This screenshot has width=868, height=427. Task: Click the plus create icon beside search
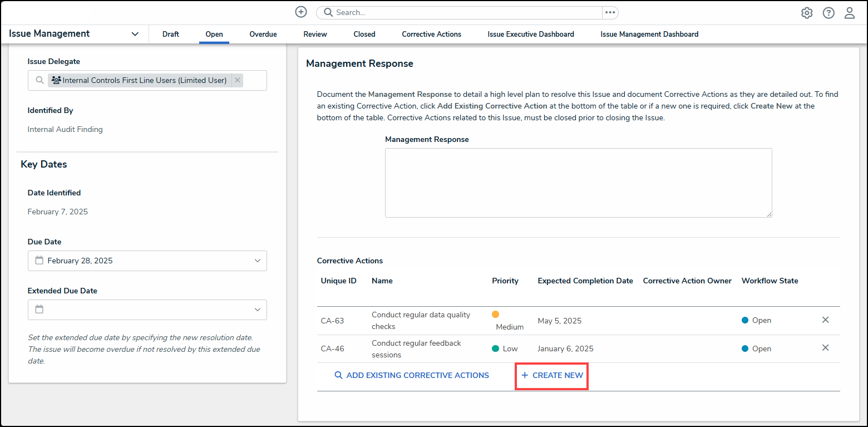point(301,12)
